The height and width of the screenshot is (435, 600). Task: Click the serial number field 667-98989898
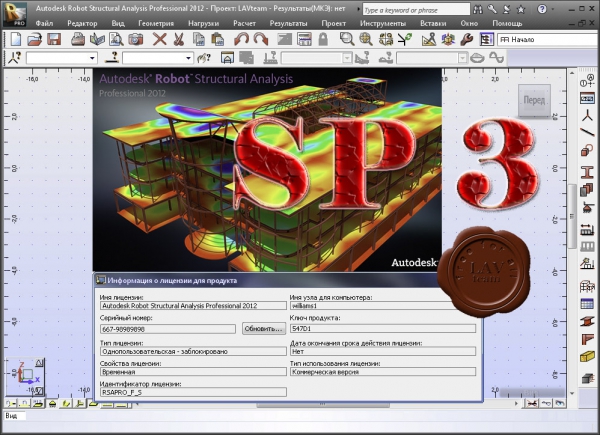click(x=168, y=329)
